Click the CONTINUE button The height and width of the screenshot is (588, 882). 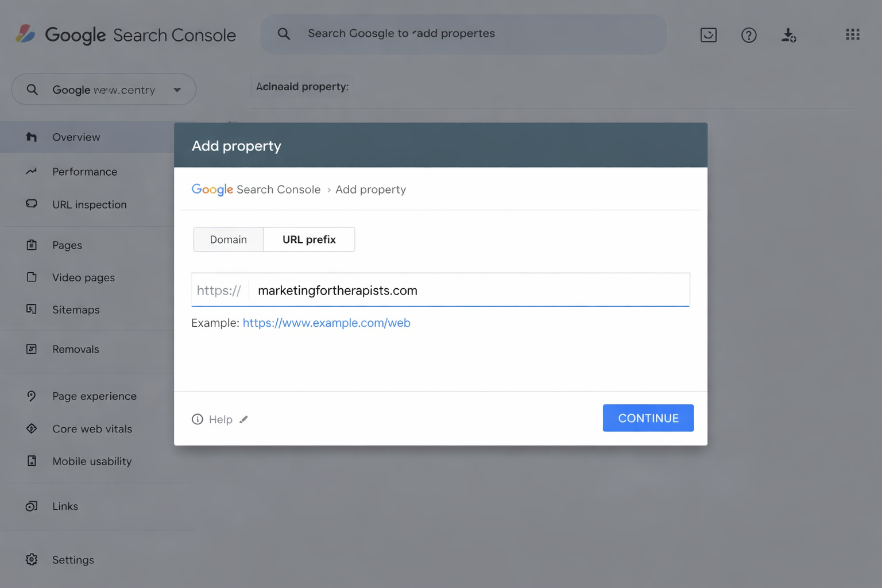648,418
